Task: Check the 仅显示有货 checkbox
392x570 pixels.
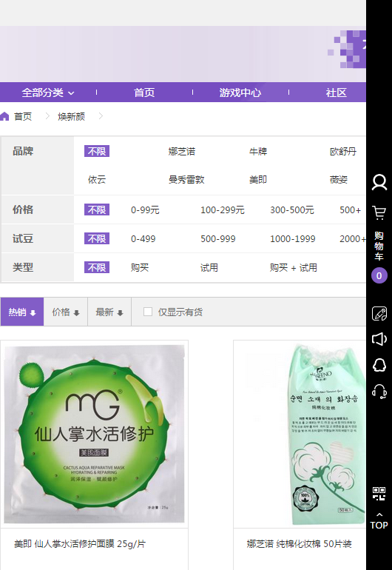Action: pyautogui.click(x=147, y=312)
